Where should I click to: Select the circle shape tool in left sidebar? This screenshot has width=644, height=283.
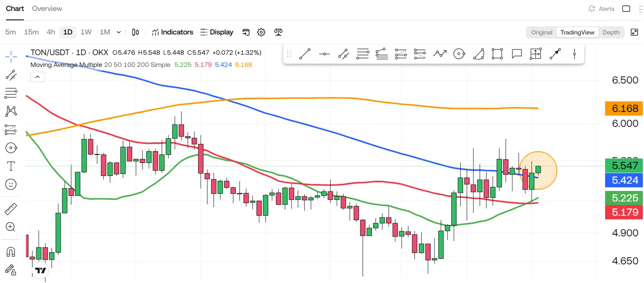click(x=11, y=148)
